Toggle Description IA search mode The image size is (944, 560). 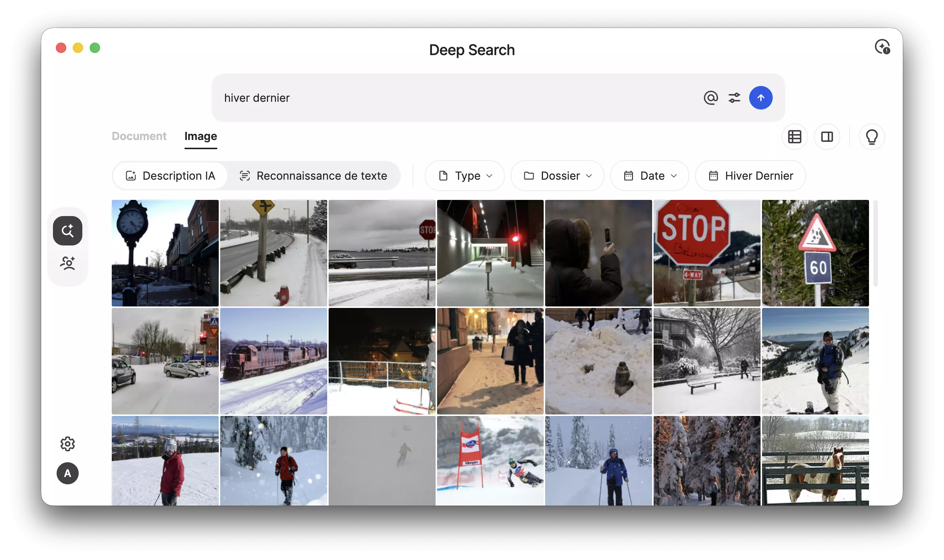pos(170,176)
